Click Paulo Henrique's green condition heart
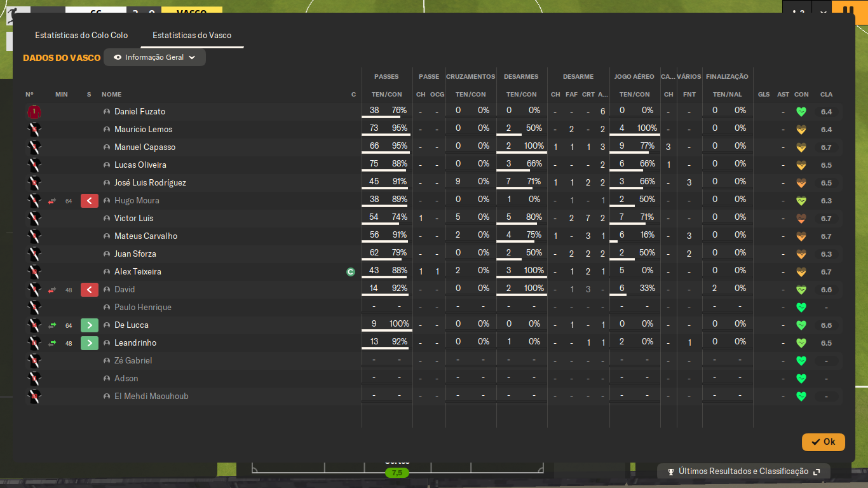 (801, 308)
